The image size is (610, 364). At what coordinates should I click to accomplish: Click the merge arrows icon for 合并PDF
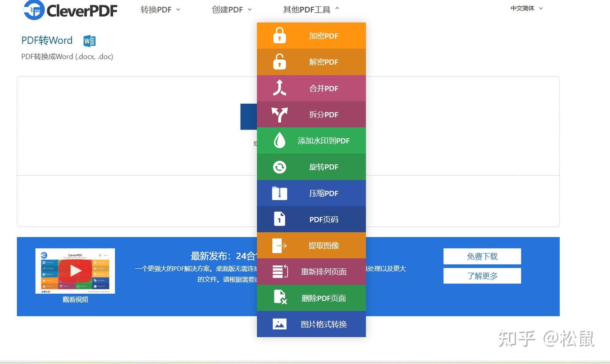pos(280,88)
